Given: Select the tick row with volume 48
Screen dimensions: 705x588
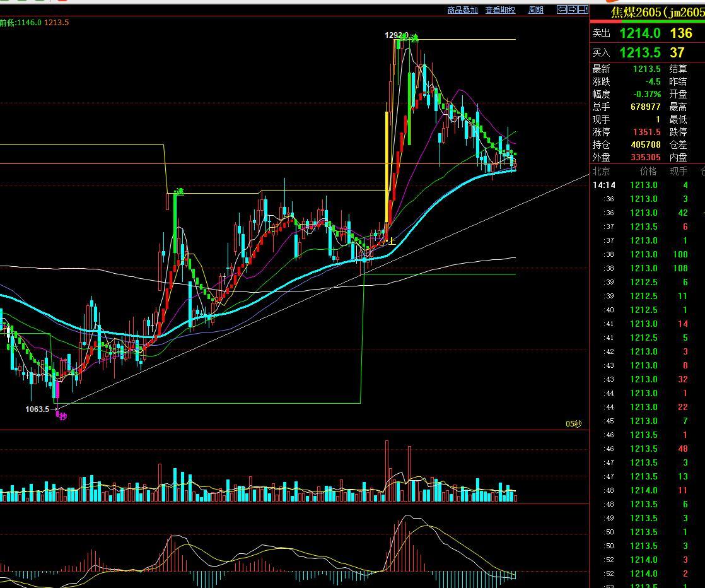Looking at the screenshot, I should [648, 449].
